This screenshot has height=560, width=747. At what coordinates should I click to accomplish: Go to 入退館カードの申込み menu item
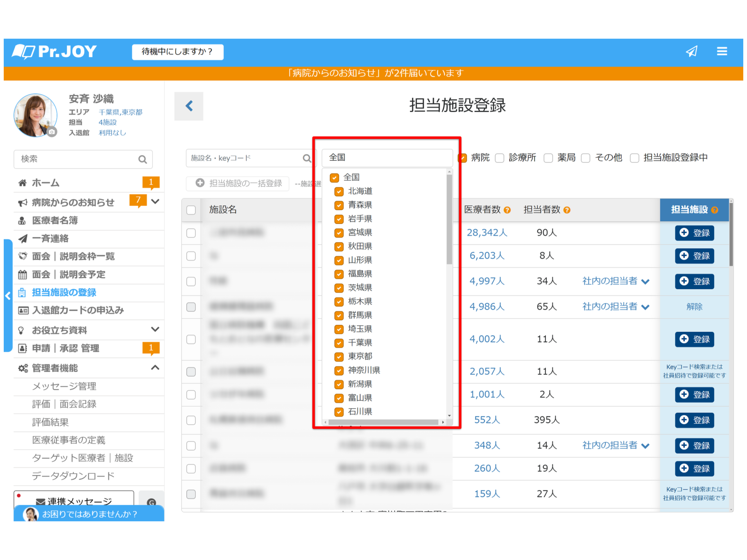(x=78, y=310)
